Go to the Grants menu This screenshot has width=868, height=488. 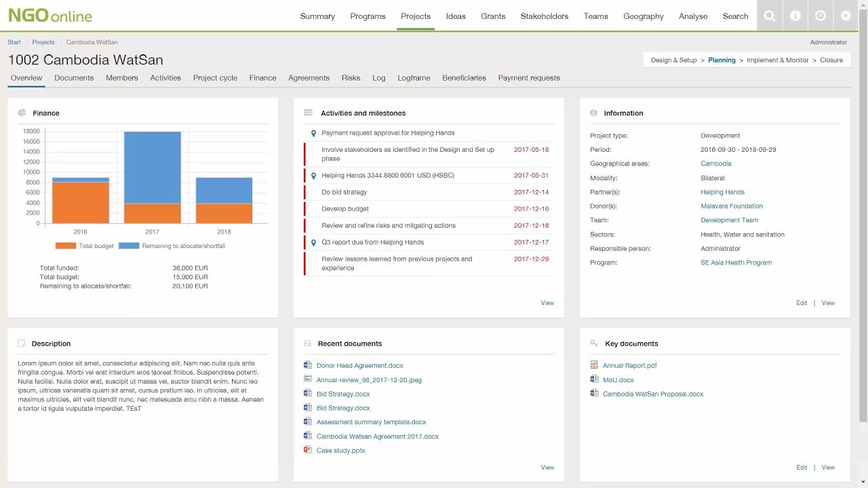tap(493, 16)
